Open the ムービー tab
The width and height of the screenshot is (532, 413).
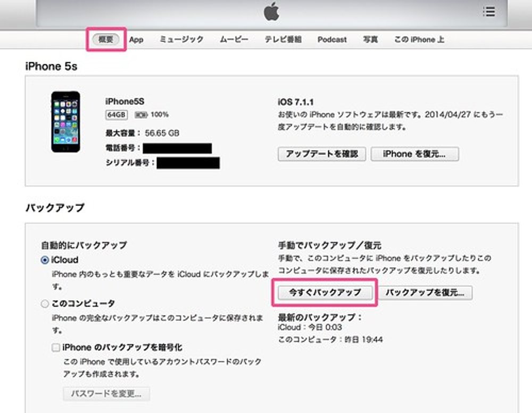(x=234, y=39)
